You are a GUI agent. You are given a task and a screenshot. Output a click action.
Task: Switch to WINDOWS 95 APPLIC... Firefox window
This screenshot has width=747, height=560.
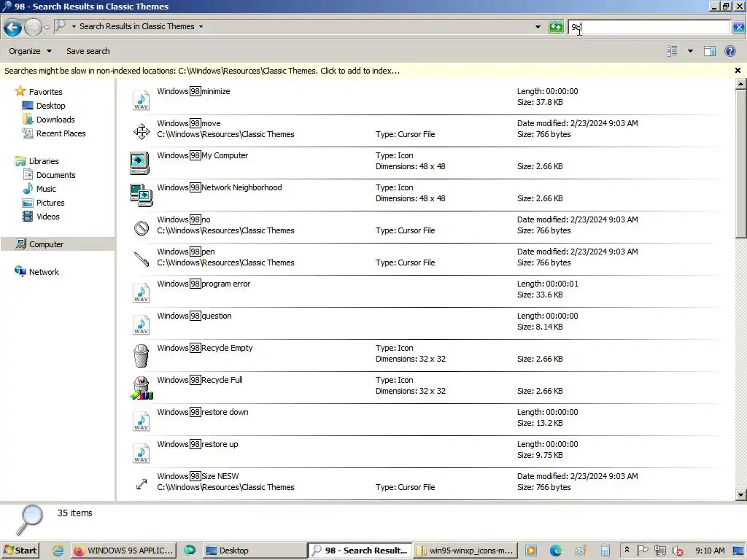[124, 551]
